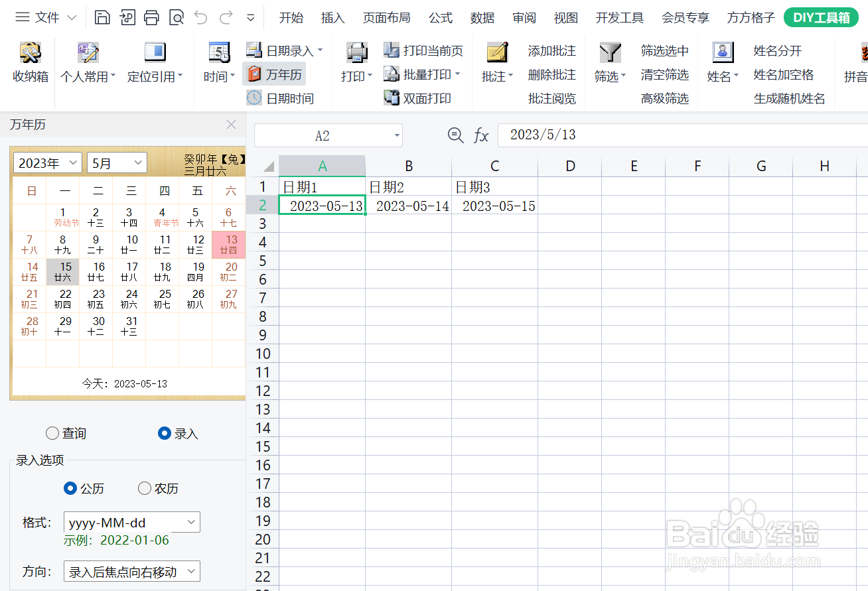
Task: Expand the 日期录入 dropdown
Action: (x=320, y=50)
